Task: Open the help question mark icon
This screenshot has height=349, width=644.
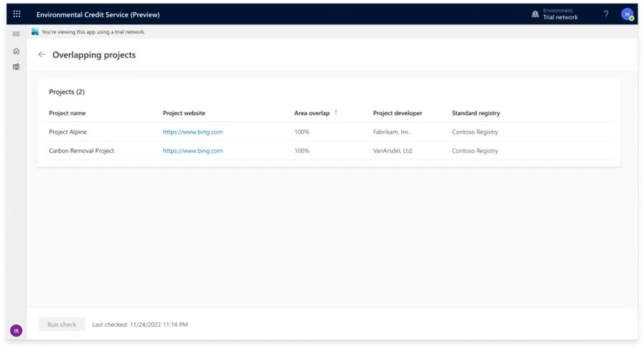Action: (x=605, y=14)
